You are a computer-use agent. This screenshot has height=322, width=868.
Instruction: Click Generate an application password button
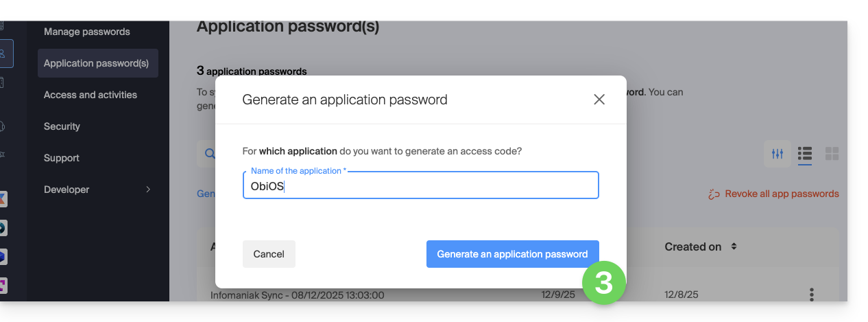click(512, 254)
